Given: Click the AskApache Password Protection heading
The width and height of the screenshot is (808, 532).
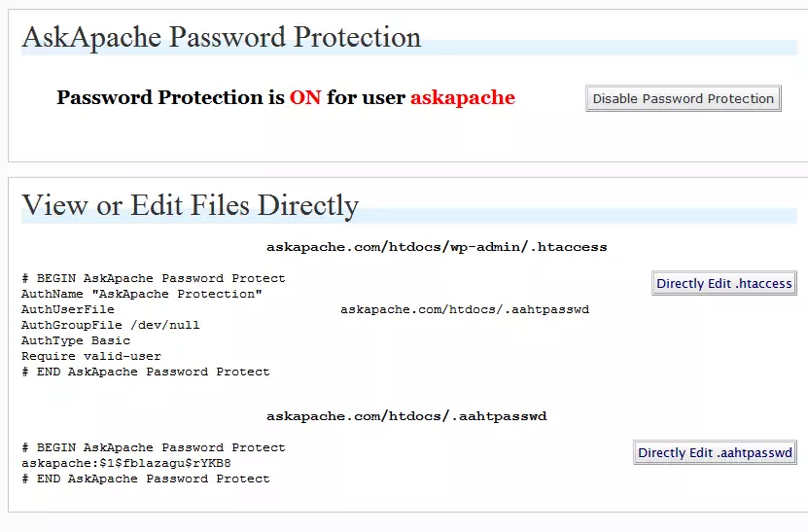Looking at the screenshot, I should [x=222, y=38].
